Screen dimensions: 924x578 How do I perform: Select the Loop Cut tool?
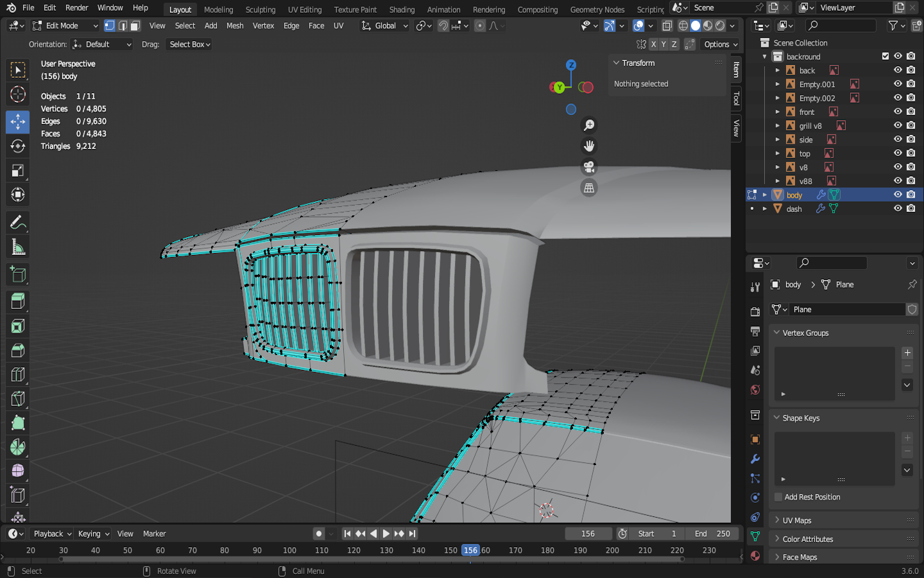click(18, 374)
